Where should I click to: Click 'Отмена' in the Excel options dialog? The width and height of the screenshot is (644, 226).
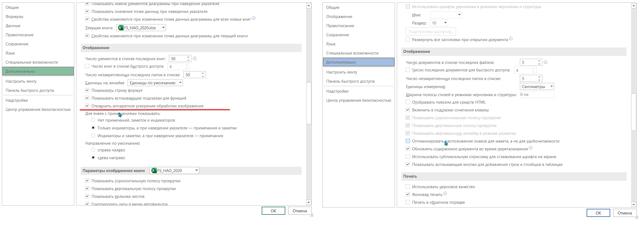(x=300, y=211)
